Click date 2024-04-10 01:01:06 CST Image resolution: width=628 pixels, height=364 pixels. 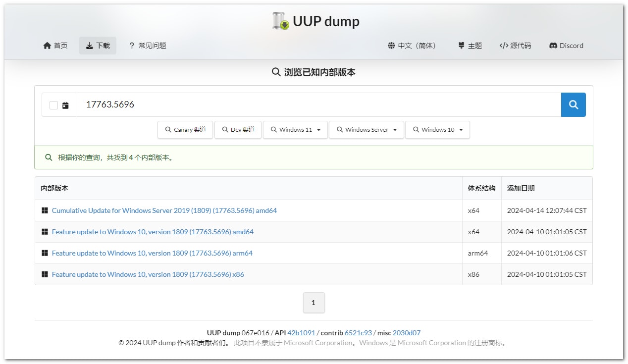pos(547,253)
